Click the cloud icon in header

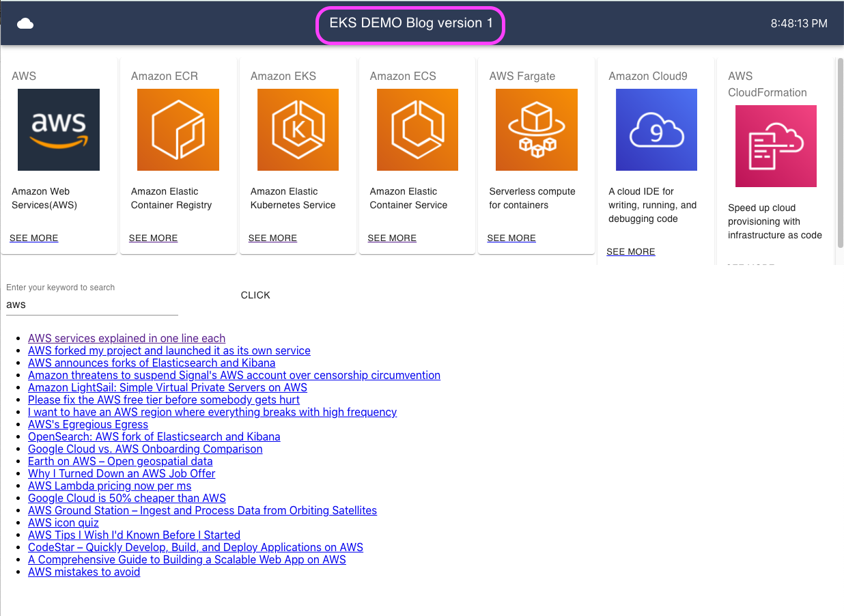tap(25, 24)
